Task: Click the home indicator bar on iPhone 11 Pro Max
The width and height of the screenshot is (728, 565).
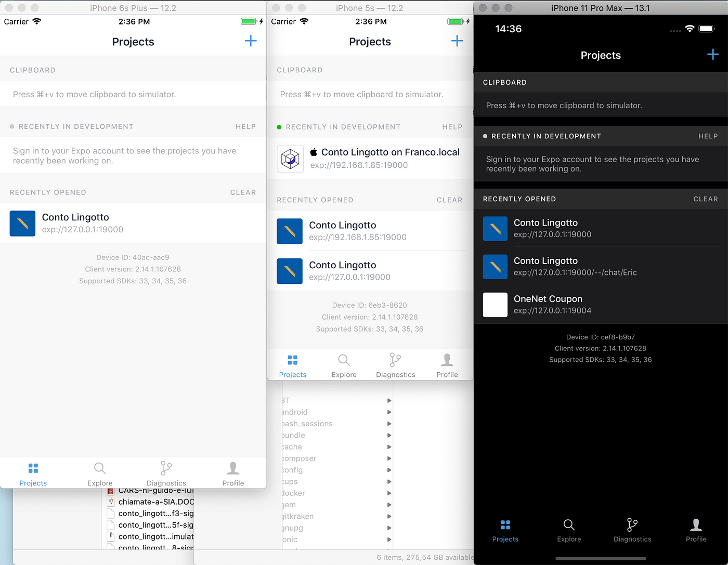Action: (601, 559)
